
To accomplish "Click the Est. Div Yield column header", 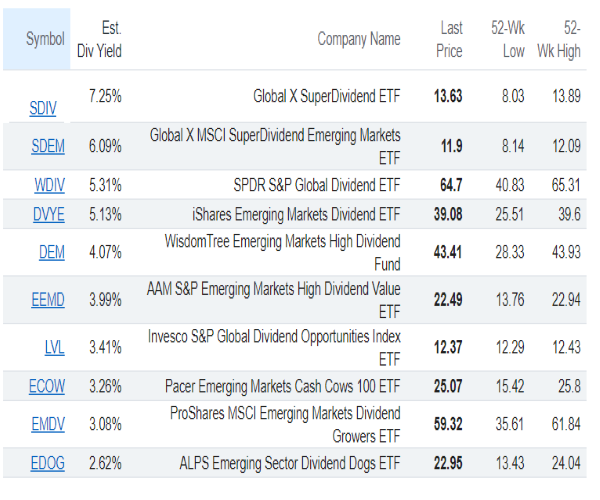I will [x=104, y=39].
